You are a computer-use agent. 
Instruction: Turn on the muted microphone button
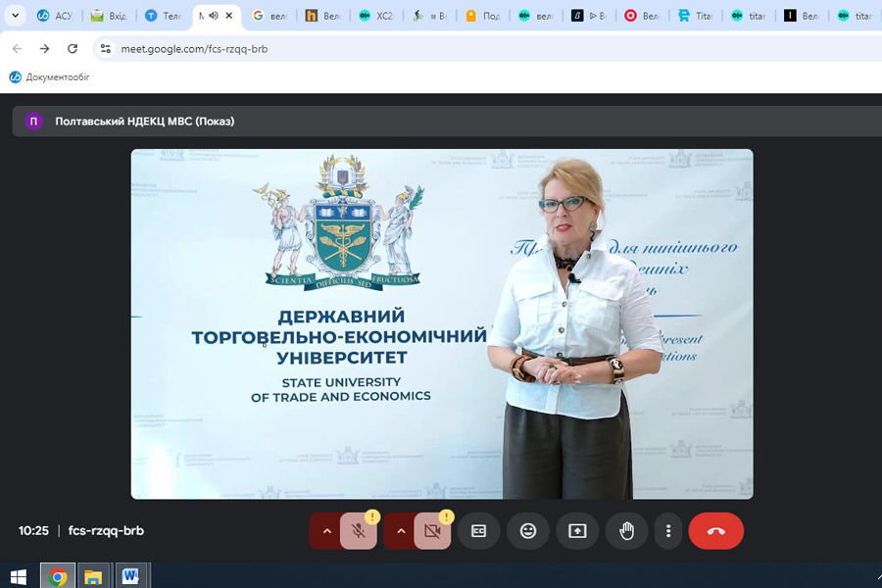[x=359, y=530]
